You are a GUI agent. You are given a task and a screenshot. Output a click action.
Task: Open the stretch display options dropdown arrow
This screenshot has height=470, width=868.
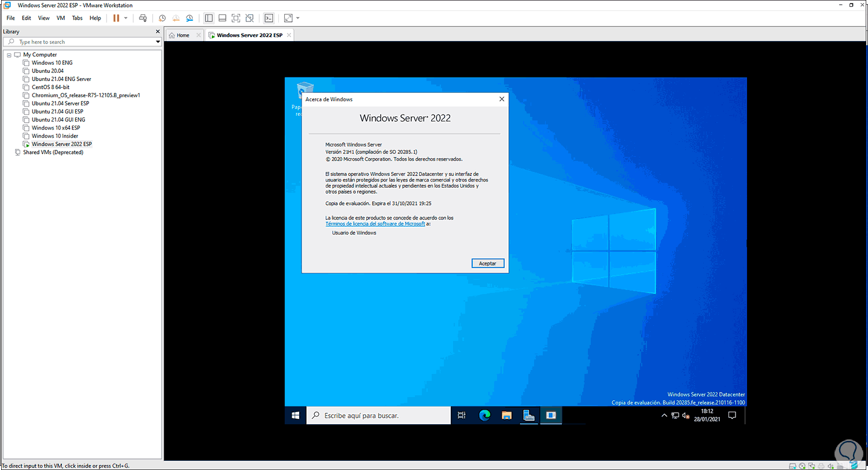pyautogui.click(x=297, y=18)
